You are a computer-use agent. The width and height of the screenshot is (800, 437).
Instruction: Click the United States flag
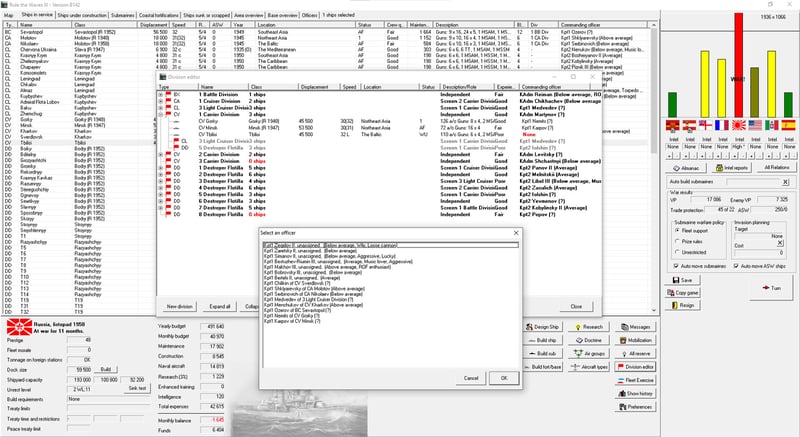tap(756, 125)
